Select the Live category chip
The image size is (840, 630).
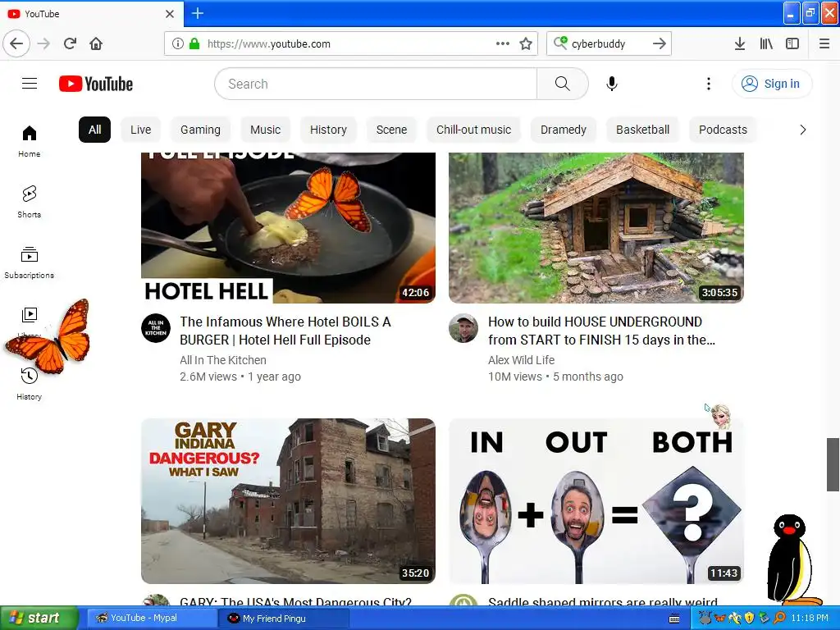(141, 130)
